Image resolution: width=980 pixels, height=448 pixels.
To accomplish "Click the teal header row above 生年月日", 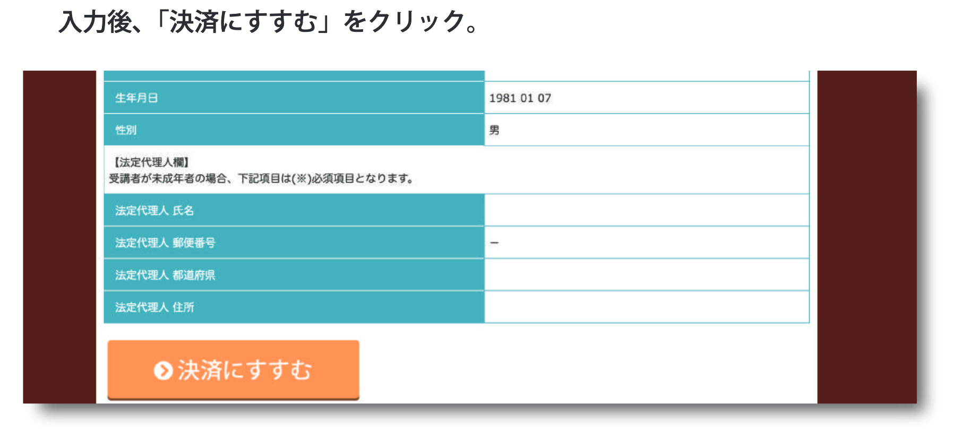I will pos(294,76).
